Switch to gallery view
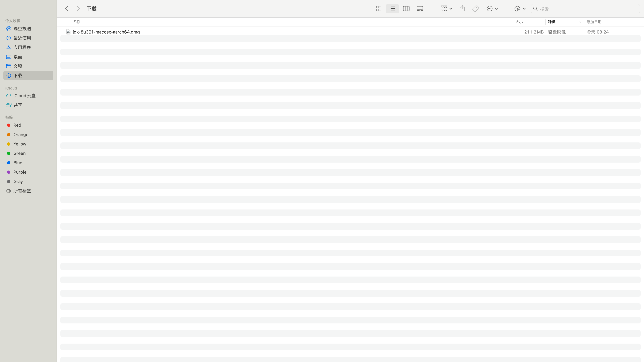644x362 pixels. click(x=420, y=9)
